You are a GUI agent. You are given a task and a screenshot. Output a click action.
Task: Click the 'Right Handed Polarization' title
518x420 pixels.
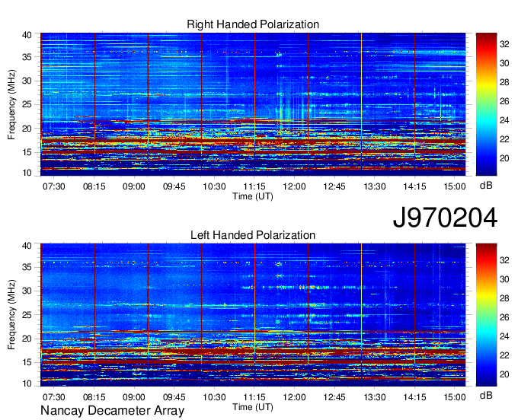pyautogui.click(x=253, y=24)
